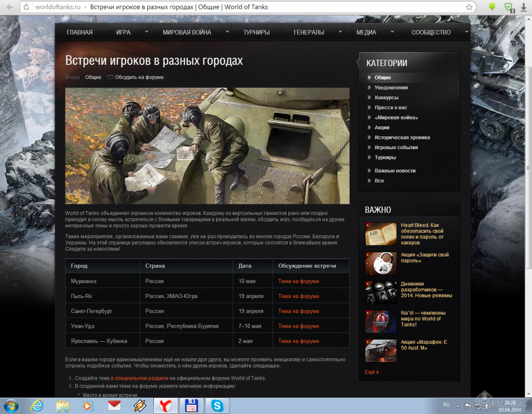Open the МЕДИА navigation item

366,32
